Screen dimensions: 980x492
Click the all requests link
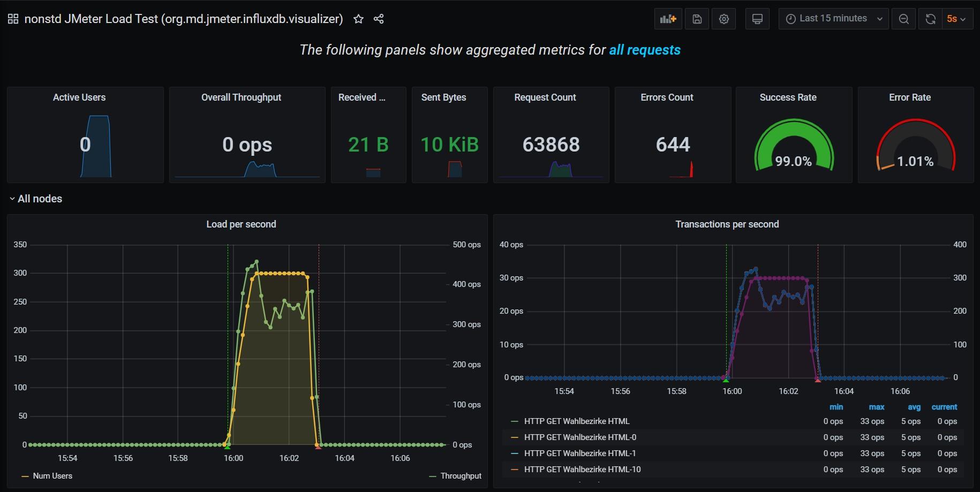point(644,49)
